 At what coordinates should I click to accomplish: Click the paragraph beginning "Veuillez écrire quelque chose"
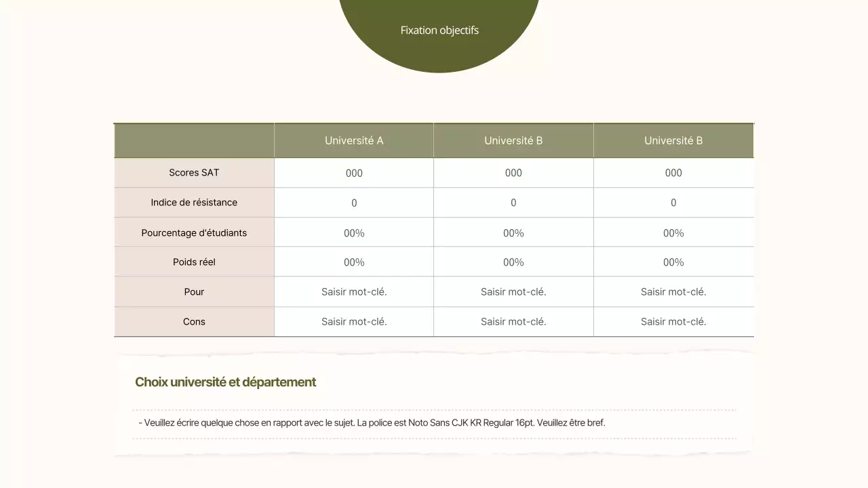coord(372,423)
